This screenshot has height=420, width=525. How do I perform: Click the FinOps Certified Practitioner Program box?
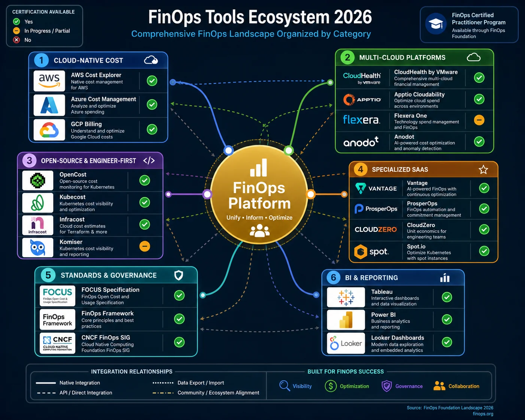pos(469,25)
